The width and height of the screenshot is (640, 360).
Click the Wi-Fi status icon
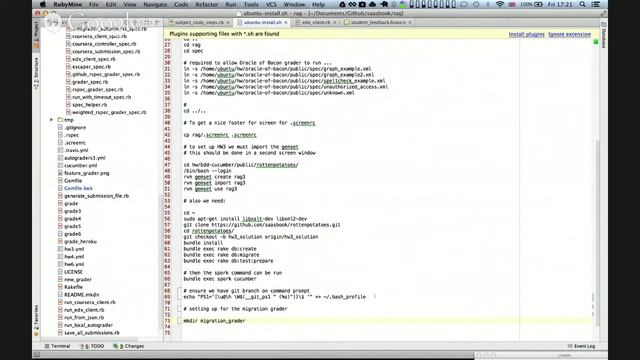coord(500,4)
